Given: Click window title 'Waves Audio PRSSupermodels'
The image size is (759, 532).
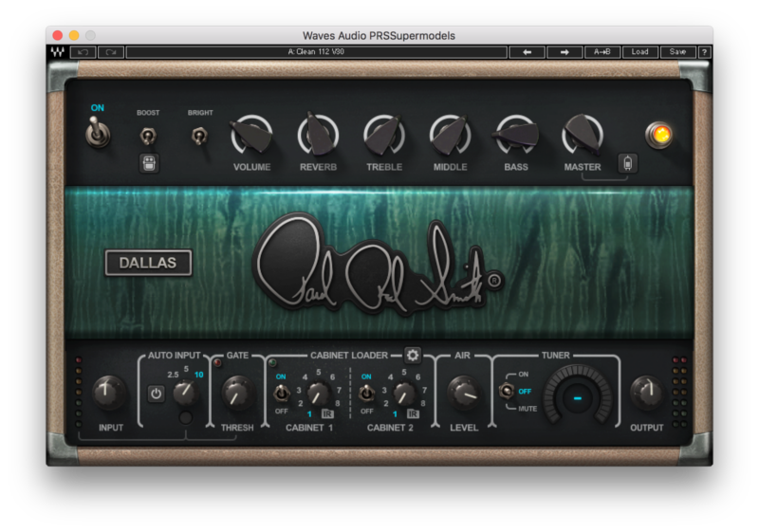Looking at the screenshot, I should point(379,35).
